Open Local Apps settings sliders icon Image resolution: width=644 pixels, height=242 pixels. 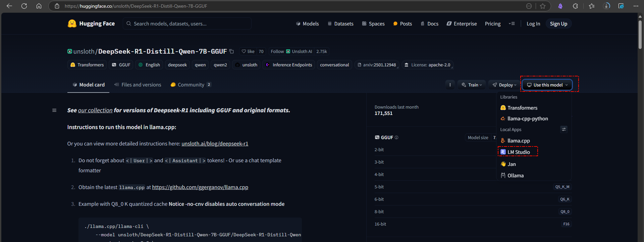pyautogui.click(x=564, y=129)
